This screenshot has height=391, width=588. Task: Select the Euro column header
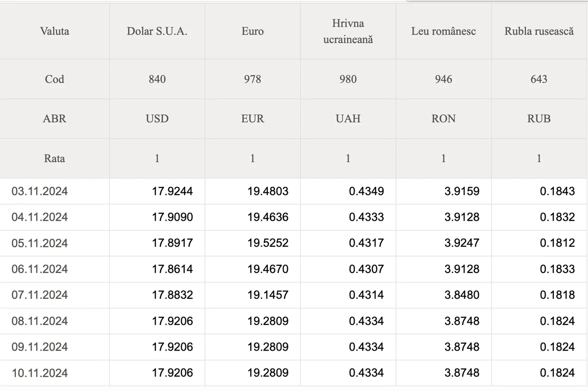pos(253,31)
